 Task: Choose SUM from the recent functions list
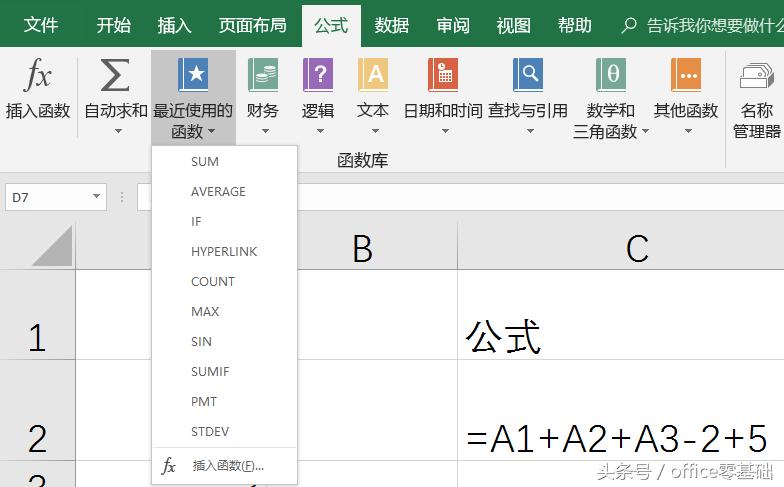coord(224,162)
